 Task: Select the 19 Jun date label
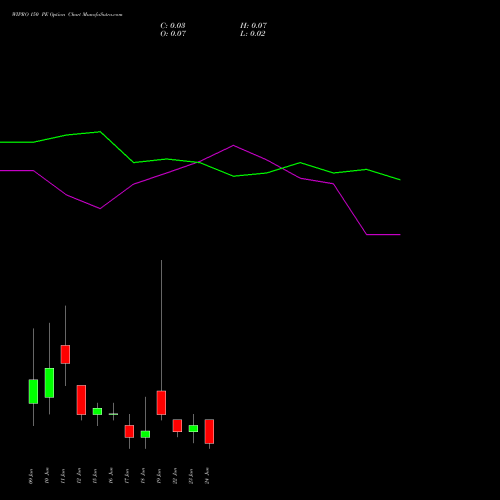(159, 476)
